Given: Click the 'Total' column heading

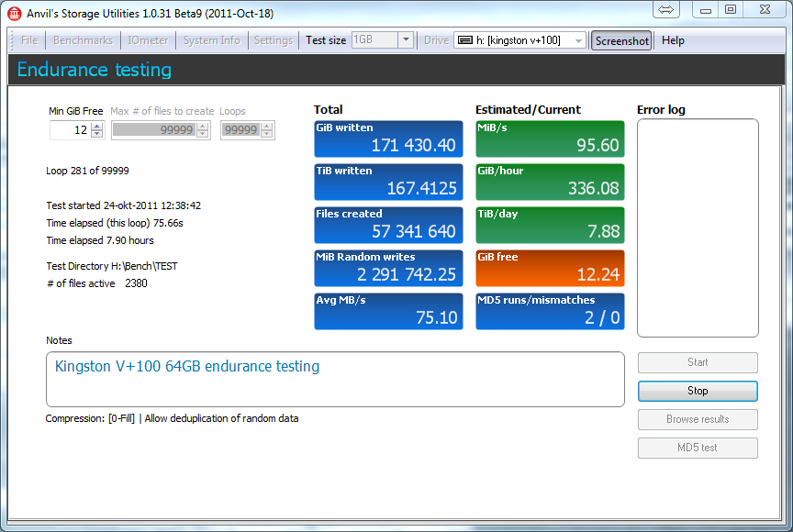Looking at the screenshot, I should pyautogui.click(x=329, y=110).
